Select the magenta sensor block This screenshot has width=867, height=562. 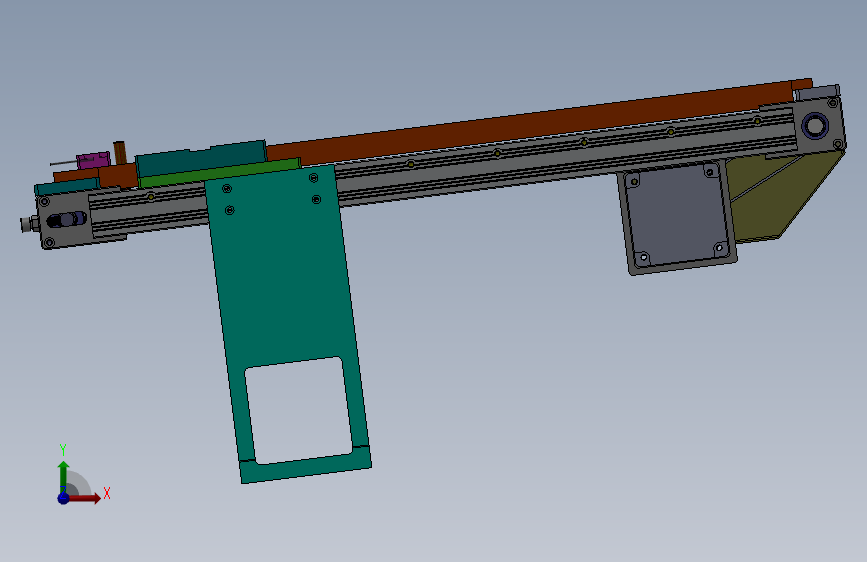click(x=93, y=160)
